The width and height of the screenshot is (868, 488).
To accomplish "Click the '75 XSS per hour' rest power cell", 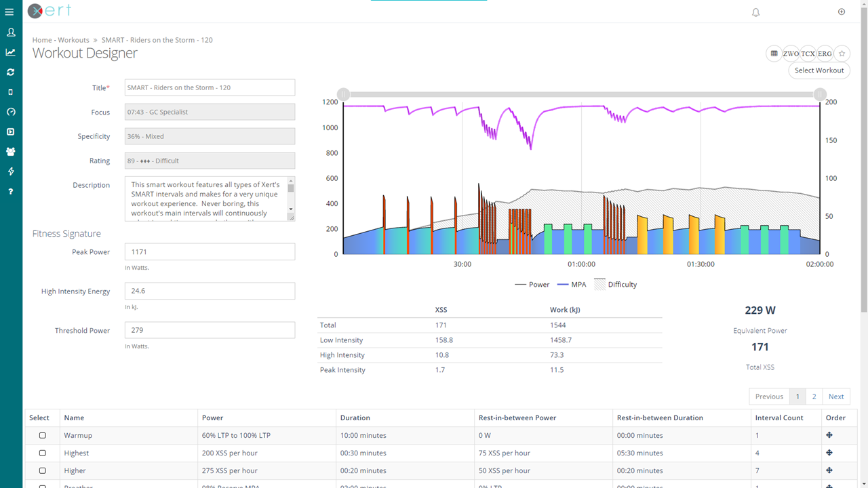I will pos(543,453).
